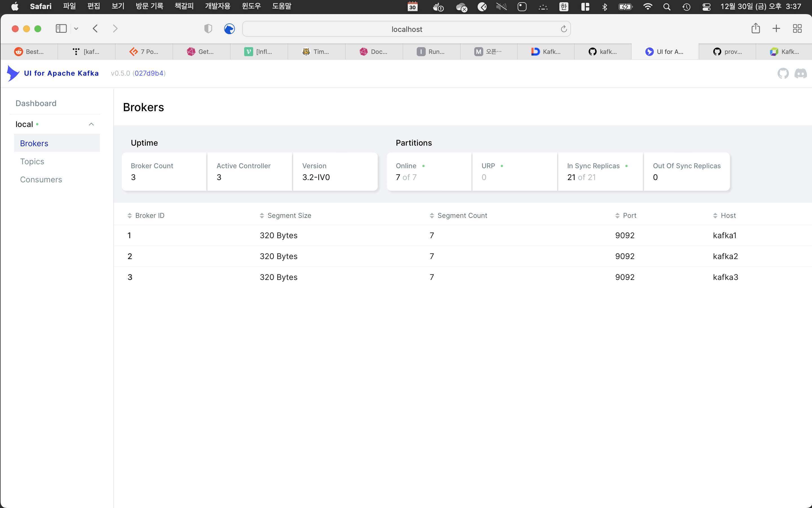Image resolution: width=812 pixels, height=508 pixels.
Task: Click the Share icon in Safari toolbar
Action: 756,28
